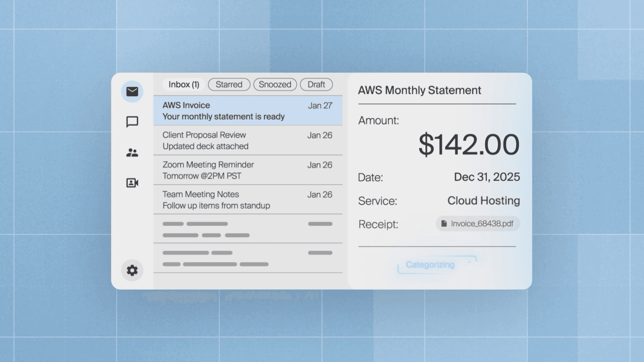
Task: Open the Contacts people icon
Action: pyautogui.click(x=132, y=153)
